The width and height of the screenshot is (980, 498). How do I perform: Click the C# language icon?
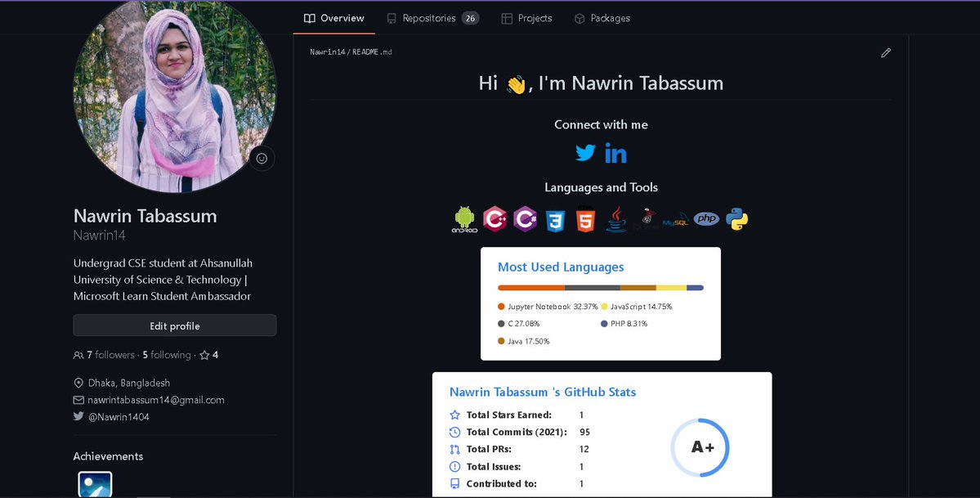pos(525,219)
